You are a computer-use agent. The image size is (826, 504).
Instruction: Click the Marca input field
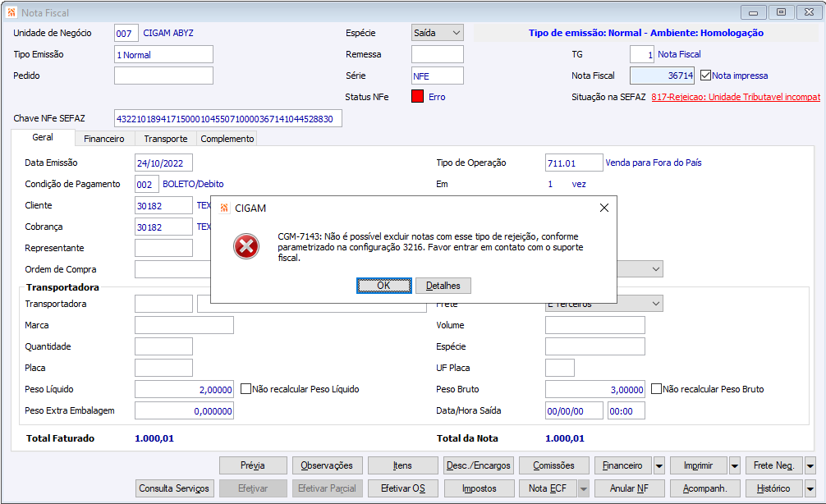point(185,325)
